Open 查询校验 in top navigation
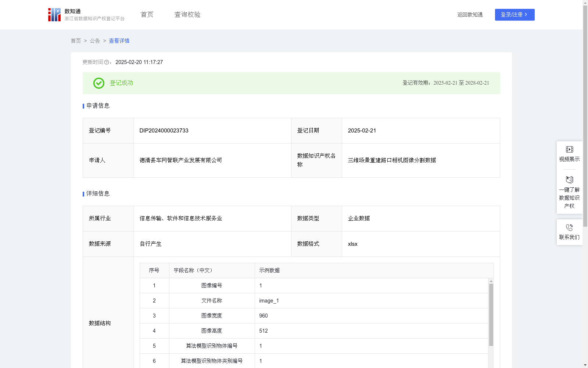The width and height of the screenshot is (588, 368). 187,15
